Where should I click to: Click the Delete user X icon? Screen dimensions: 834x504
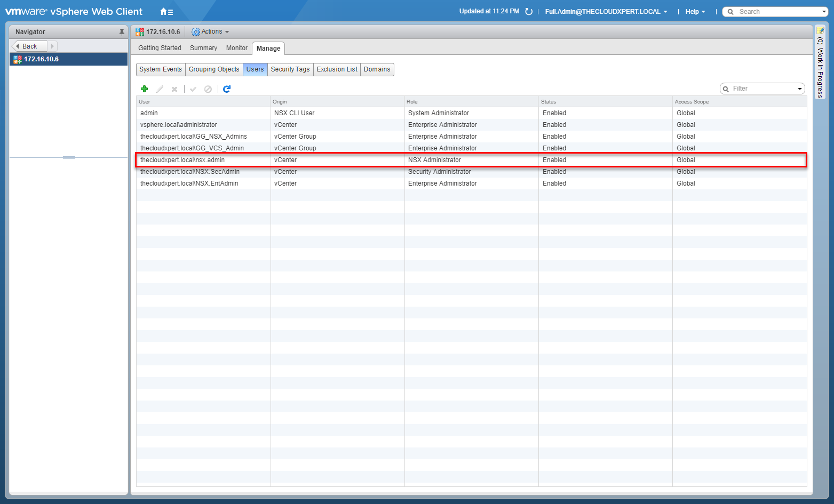174,89
